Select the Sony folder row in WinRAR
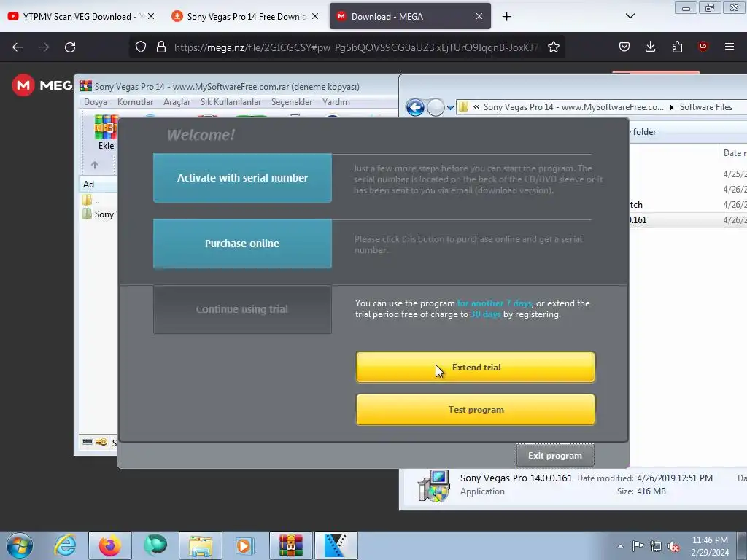 98,214
